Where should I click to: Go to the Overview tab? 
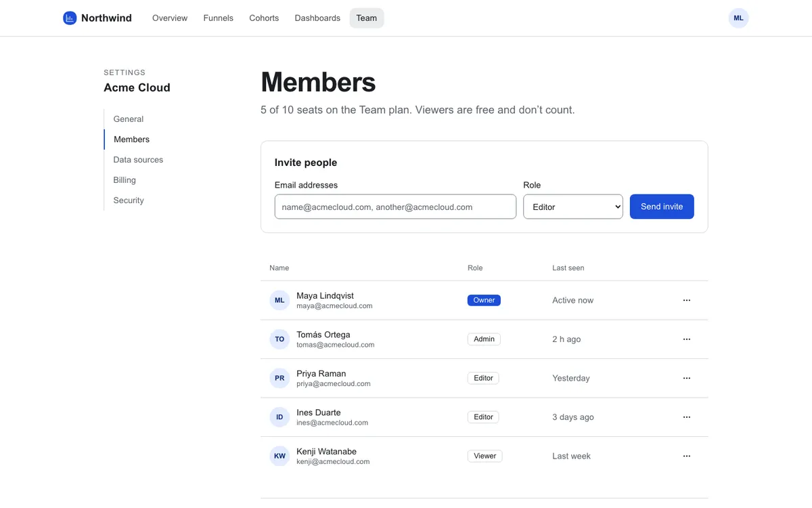[x=170, y=18]
